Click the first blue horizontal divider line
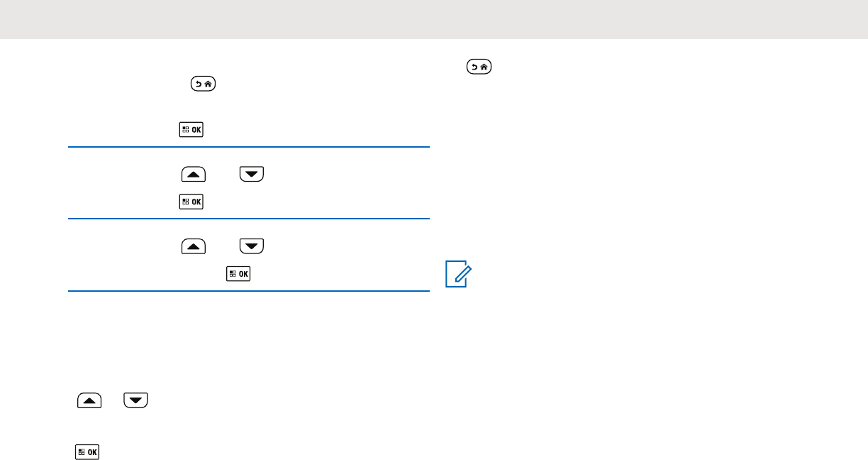 [x=249, y=148]
